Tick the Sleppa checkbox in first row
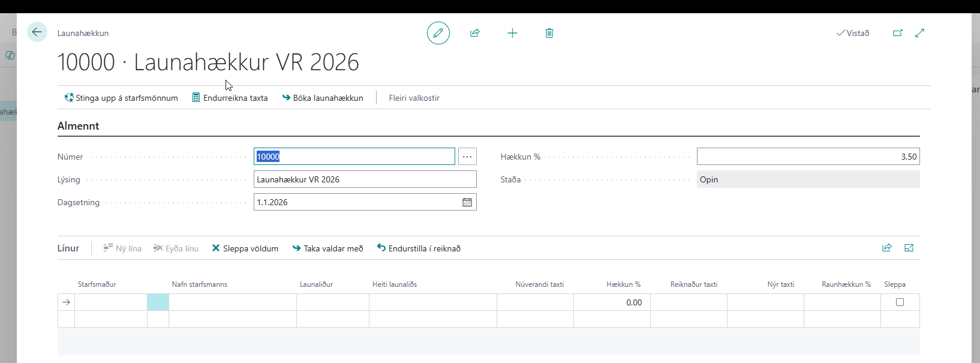This screenshot has width=980, height=363. pos(900,302)
